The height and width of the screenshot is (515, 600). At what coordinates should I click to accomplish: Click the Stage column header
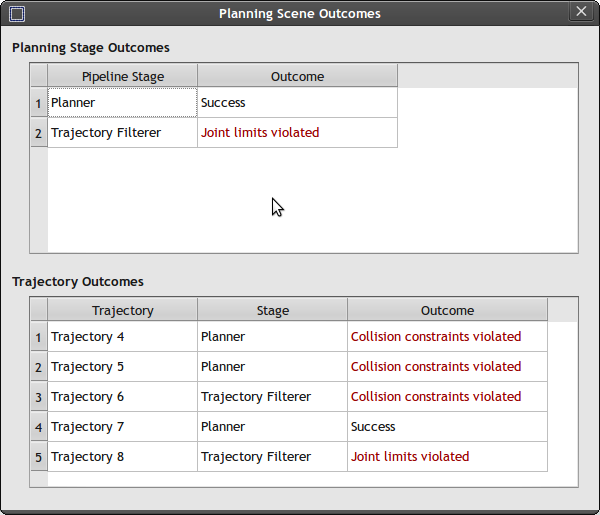(272, 310)
